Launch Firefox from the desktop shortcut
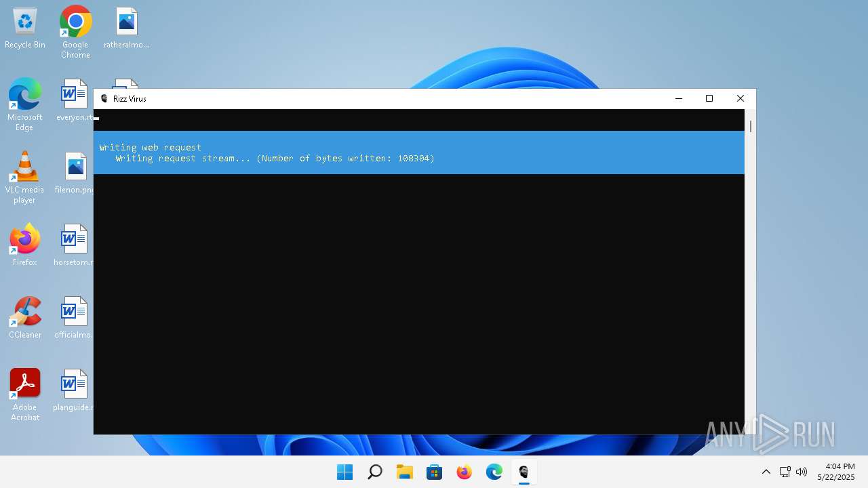The height and width of the screenshot is (488, 868). [25, 245]
